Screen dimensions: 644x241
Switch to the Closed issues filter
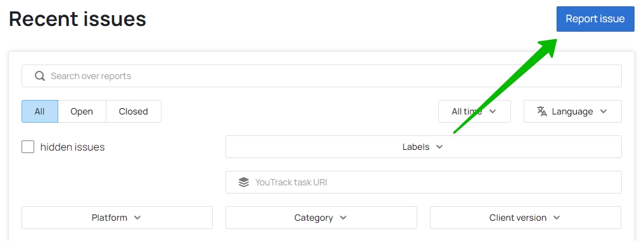pos(134,111)
